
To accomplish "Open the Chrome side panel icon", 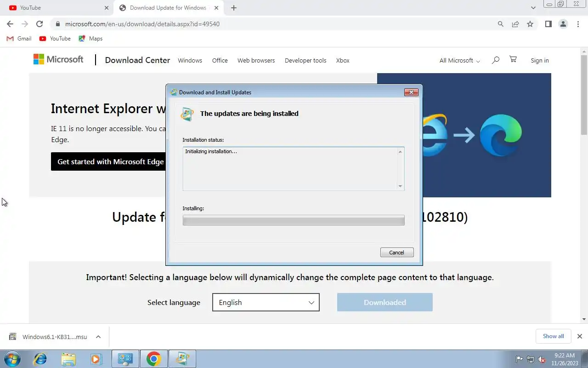I will [548, 24].
